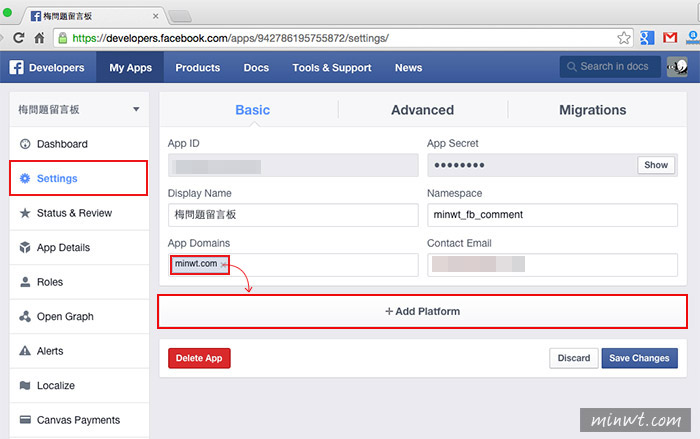This screenshot has width=700, height=439.
Task: Click the Save Changes button
Action: (639, 358)
